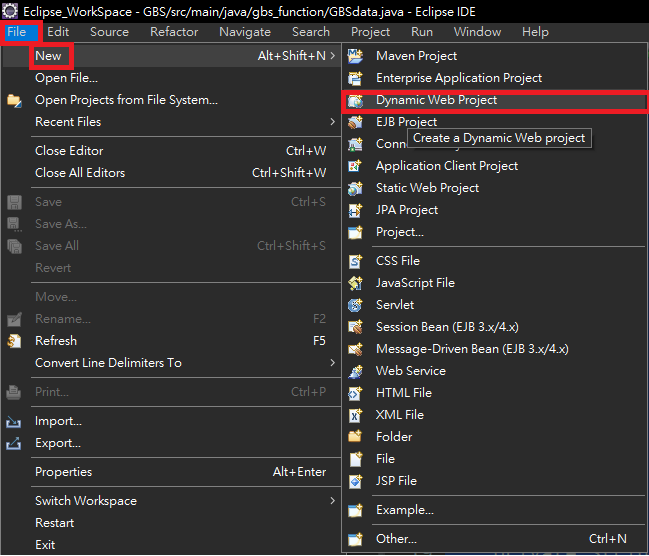Image resolution: width=649 pixels, height=556 pixels.
Task: Open the File menu
Action: pos(17,32)
